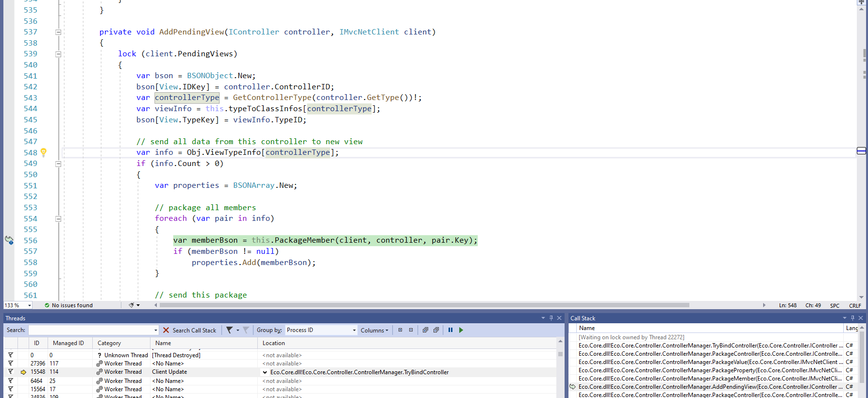Collapse the AddPendingView method at line 537
Screen dimensions: 868x398
pos(58,32)
